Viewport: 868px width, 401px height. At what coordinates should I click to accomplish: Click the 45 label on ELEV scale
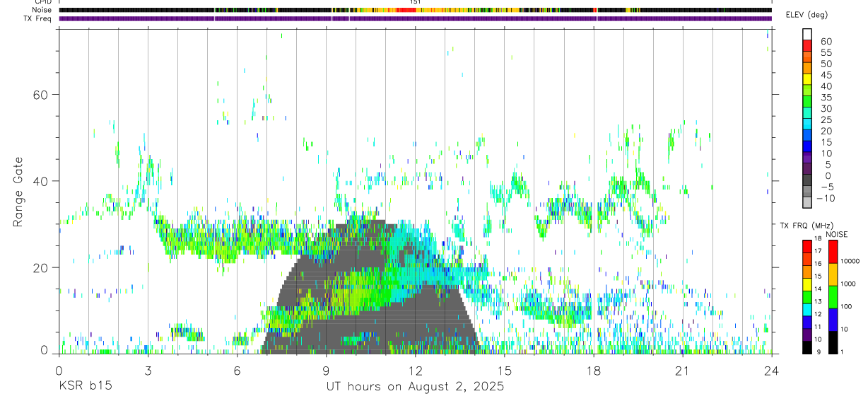click(x=826, y=75)
